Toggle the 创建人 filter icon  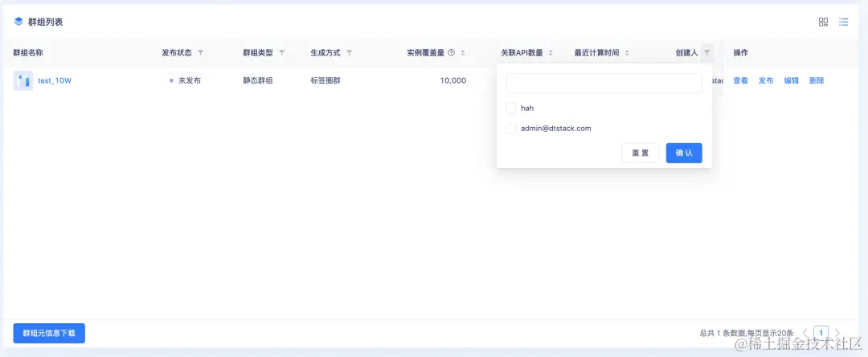707,52
